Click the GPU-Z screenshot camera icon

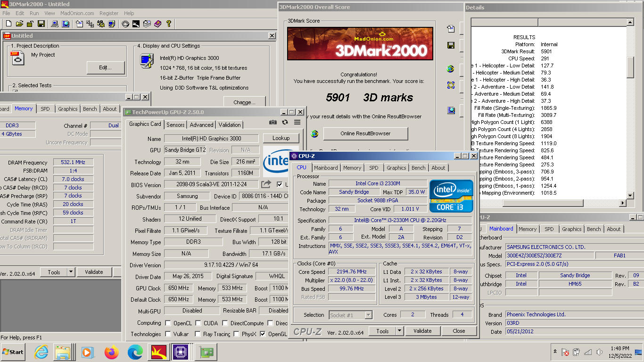[x=272, y=122]
